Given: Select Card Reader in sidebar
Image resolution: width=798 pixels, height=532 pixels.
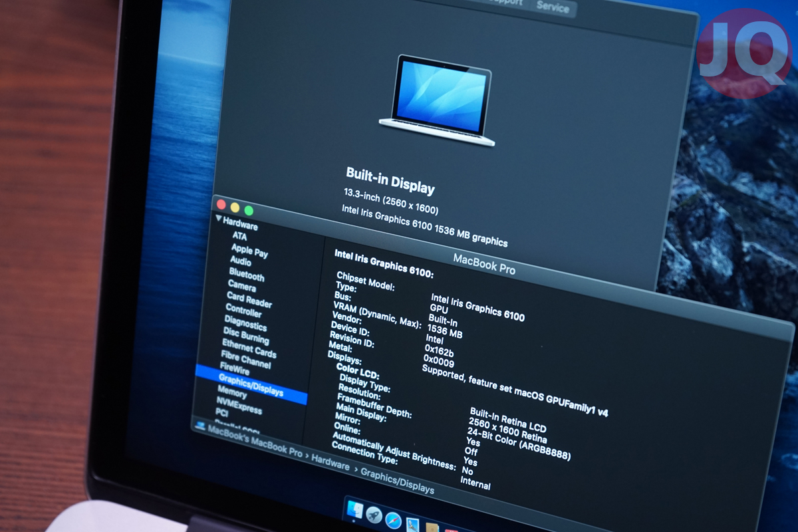Looking at the screenshot, I should (x=249, y=300).
